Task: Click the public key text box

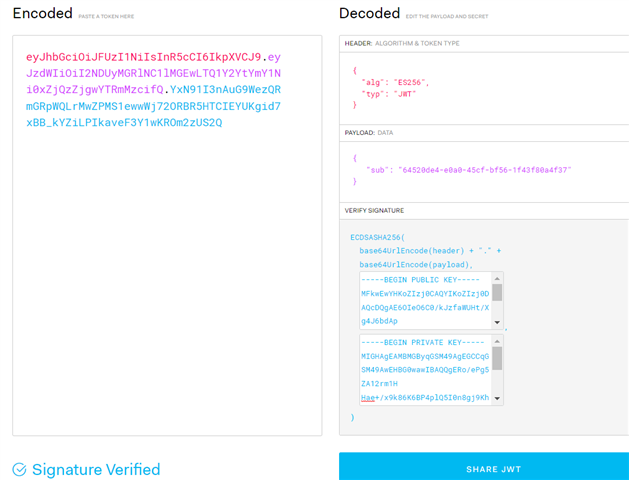Action: (x=431, y=300)
